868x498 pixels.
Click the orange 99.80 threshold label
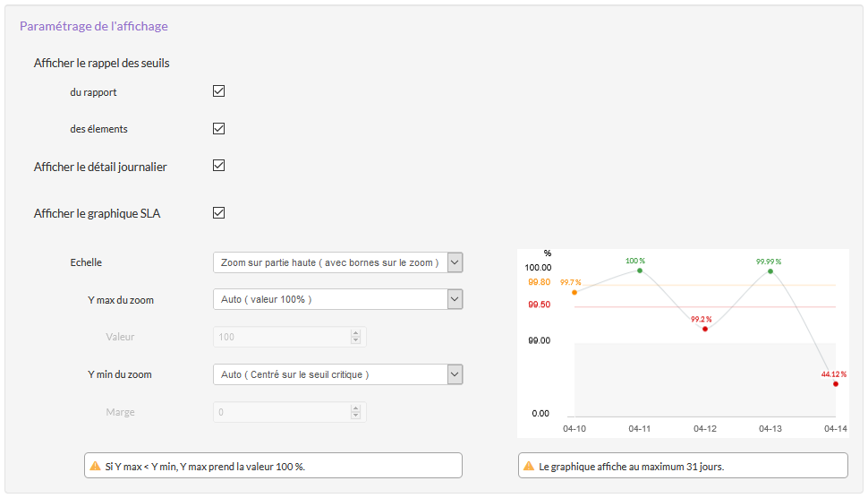540,282
